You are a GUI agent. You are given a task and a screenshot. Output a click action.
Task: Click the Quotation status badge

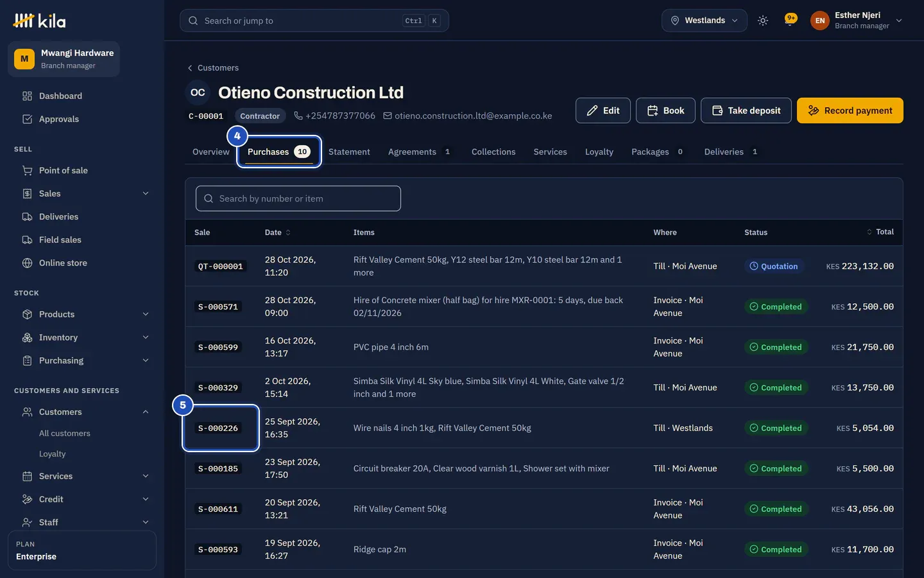774,267
